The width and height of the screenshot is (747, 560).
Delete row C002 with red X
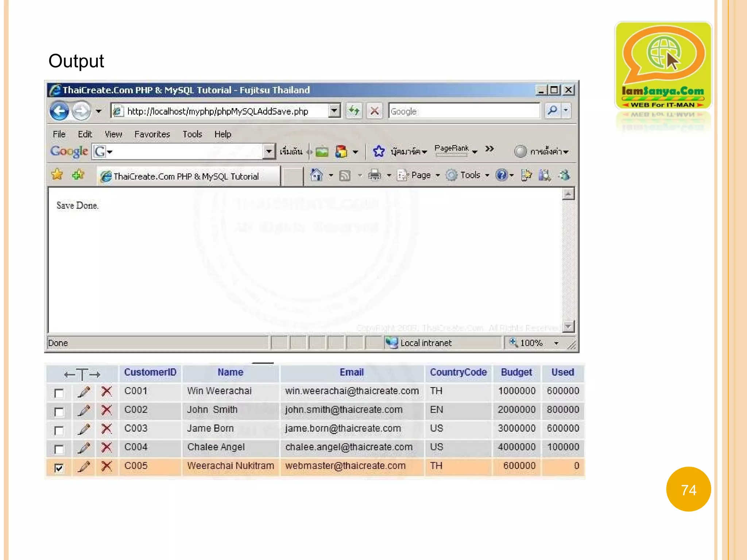click(107, 410)
